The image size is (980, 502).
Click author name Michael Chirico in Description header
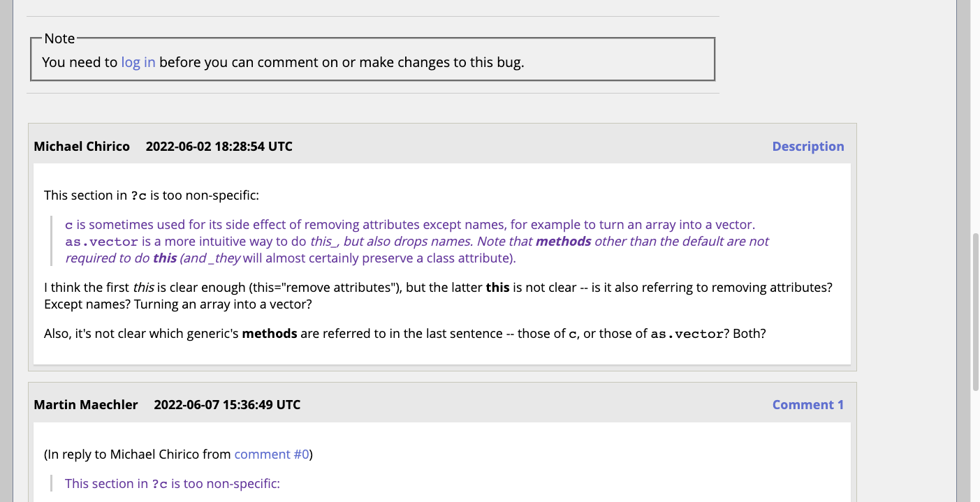(x=82, y=147)
